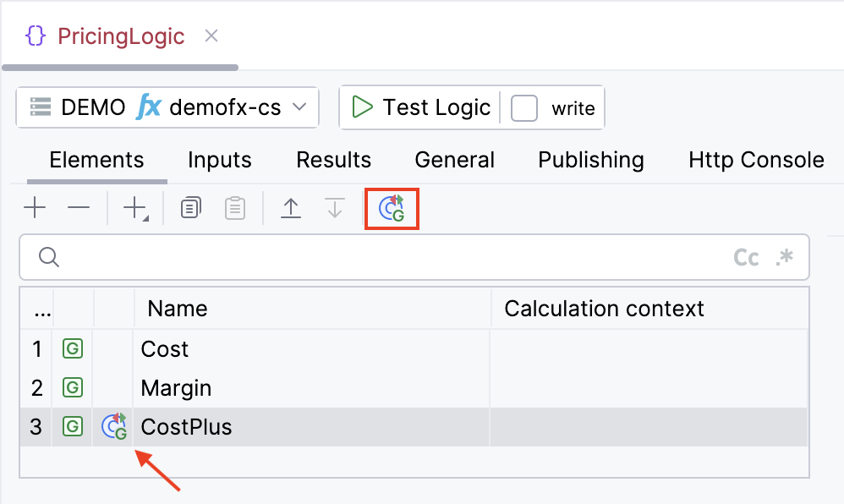Click the G icon next to Margin
Screen dimensions: 844x504
[72, 387]
